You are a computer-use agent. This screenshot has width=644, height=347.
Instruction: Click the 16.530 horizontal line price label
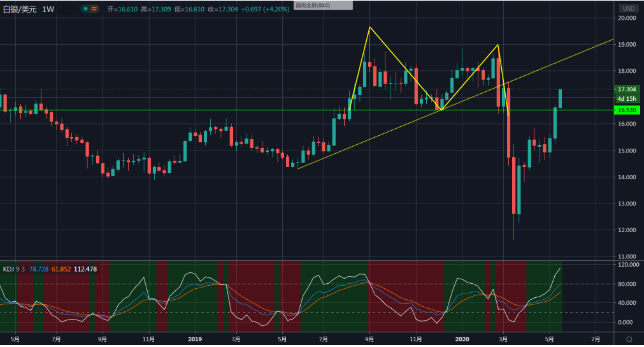(627, 110)
